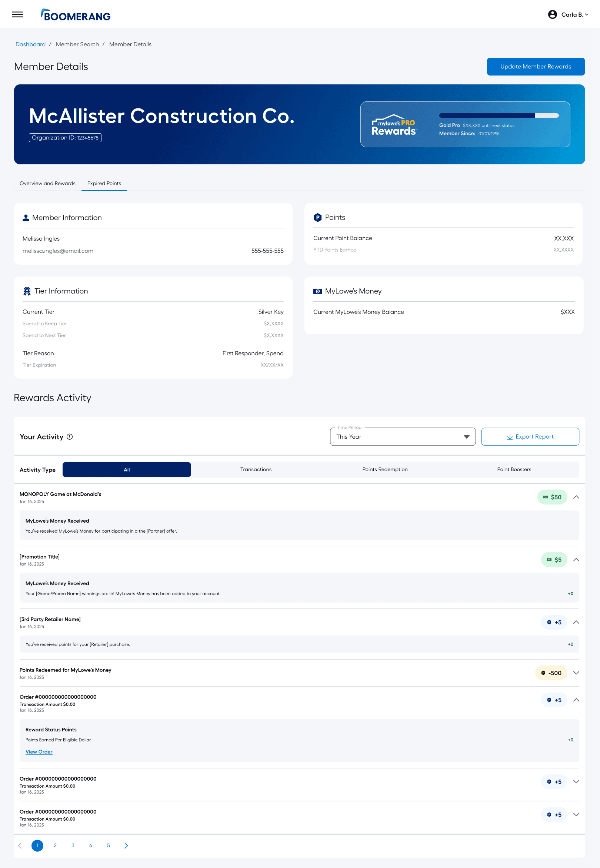Click the Organization ID badge
The height and width of the screenshot is (868, 600).
65,138
